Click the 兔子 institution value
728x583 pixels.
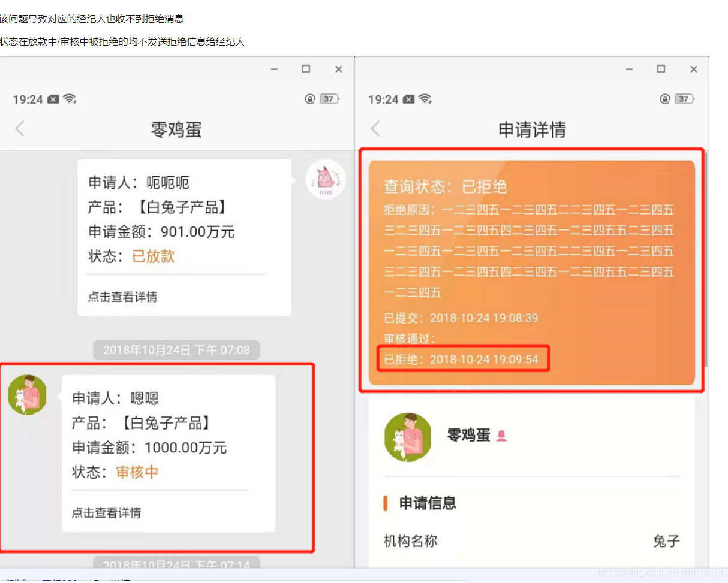coord(666,541)
